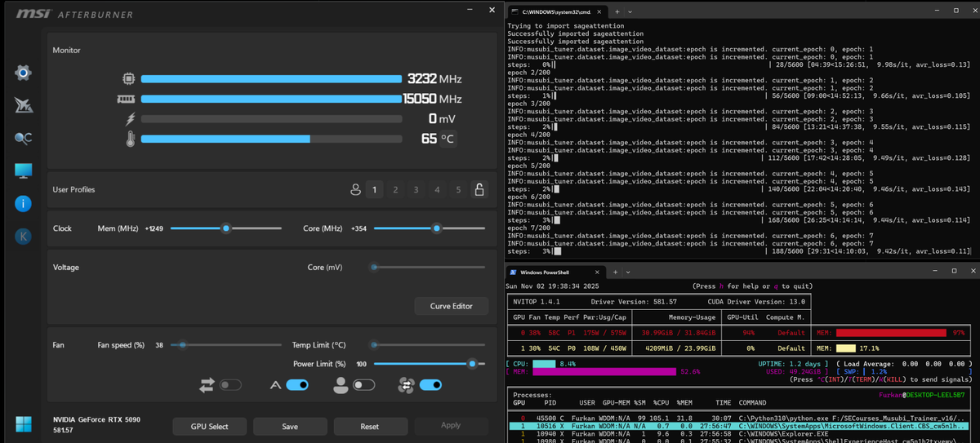The height and width of the screenshot is (443, 980).
Task: Click the GPU core clock chip icon
Action: 129,79
